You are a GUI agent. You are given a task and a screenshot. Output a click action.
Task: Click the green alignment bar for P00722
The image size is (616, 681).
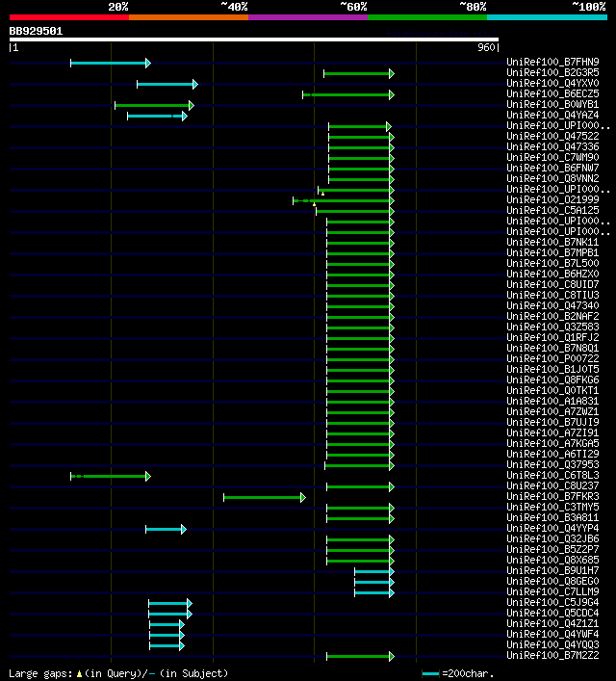(x=360, y=359)
